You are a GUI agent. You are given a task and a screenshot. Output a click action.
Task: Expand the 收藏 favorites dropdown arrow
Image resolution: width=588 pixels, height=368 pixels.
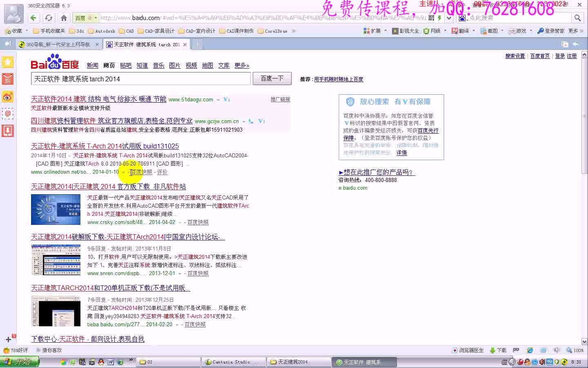click(27, 31)
